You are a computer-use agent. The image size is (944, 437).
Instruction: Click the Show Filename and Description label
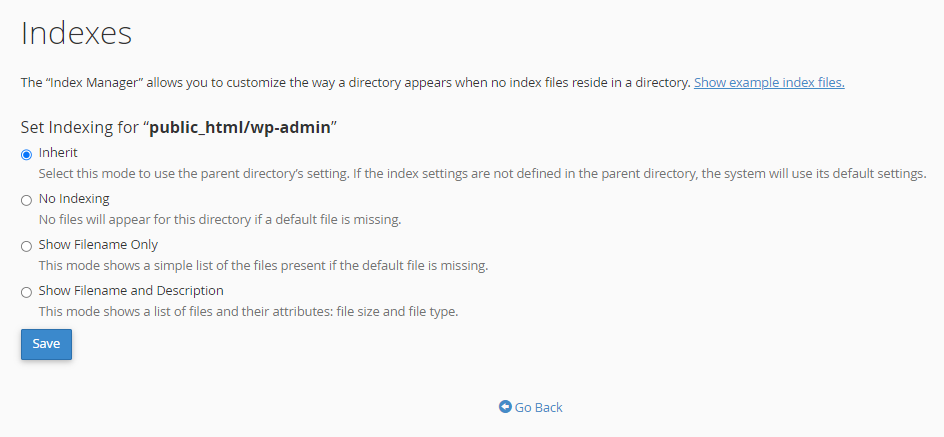click(x=131, y=291)
